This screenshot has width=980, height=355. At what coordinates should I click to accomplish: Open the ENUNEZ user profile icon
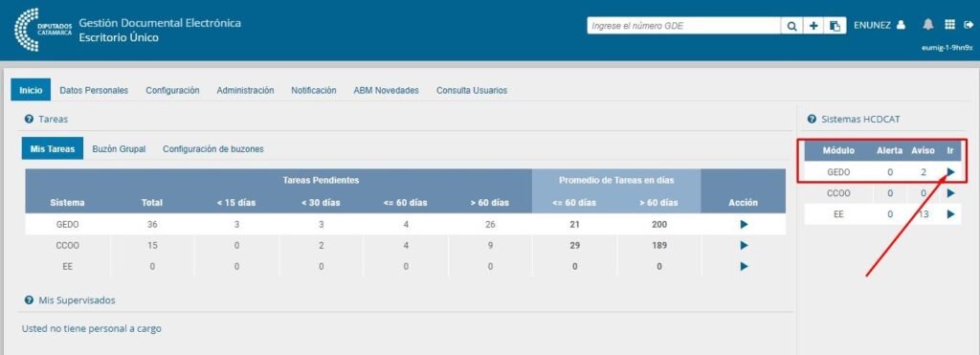pos(901,25)
